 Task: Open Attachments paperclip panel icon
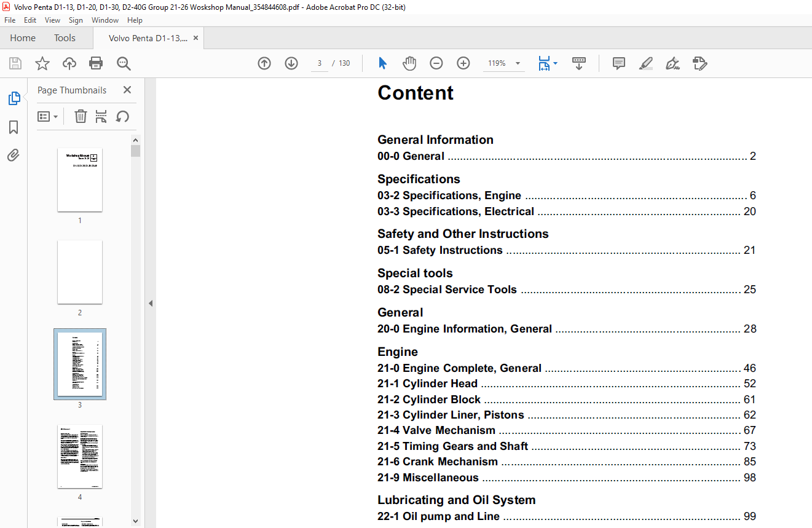tap(14, 156)
